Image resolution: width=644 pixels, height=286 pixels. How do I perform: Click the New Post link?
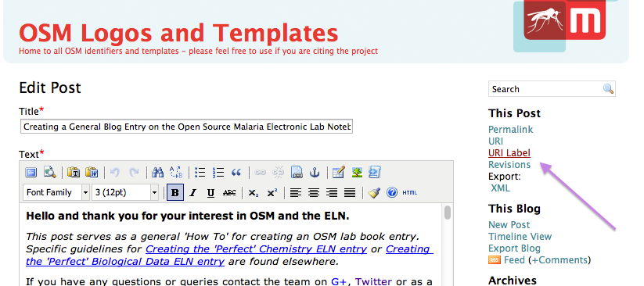coord(509,225)
